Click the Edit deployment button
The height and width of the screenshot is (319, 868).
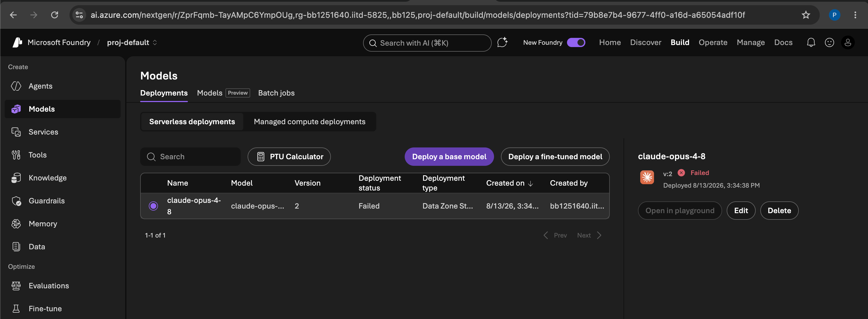(741, 211)
